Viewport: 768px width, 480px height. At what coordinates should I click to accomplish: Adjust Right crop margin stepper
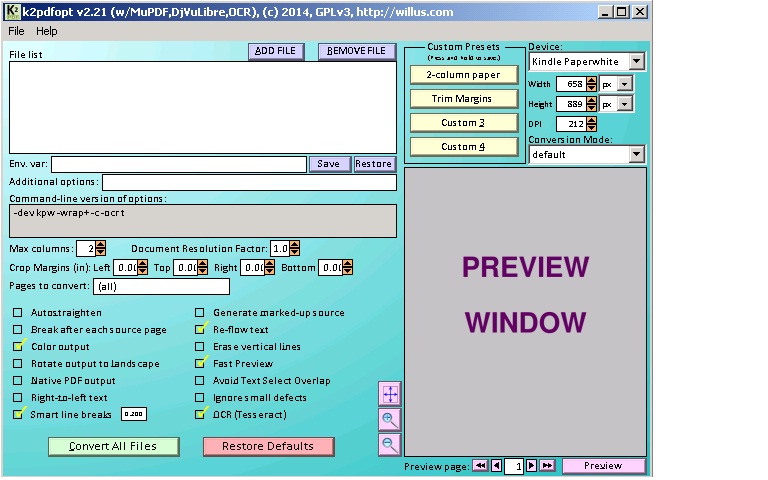point(270,267)
